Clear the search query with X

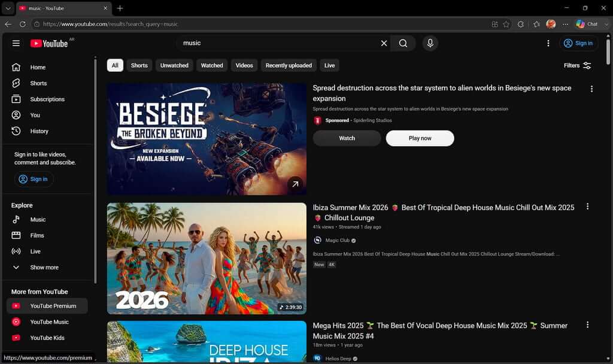point(384,43)
